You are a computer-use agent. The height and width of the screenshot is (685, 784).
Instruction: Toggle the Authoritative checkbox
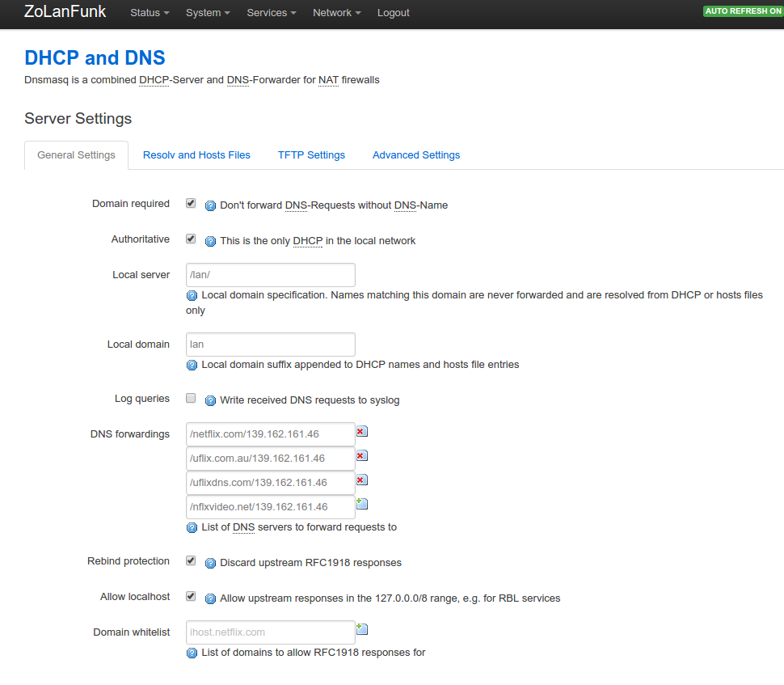(191, 239)
